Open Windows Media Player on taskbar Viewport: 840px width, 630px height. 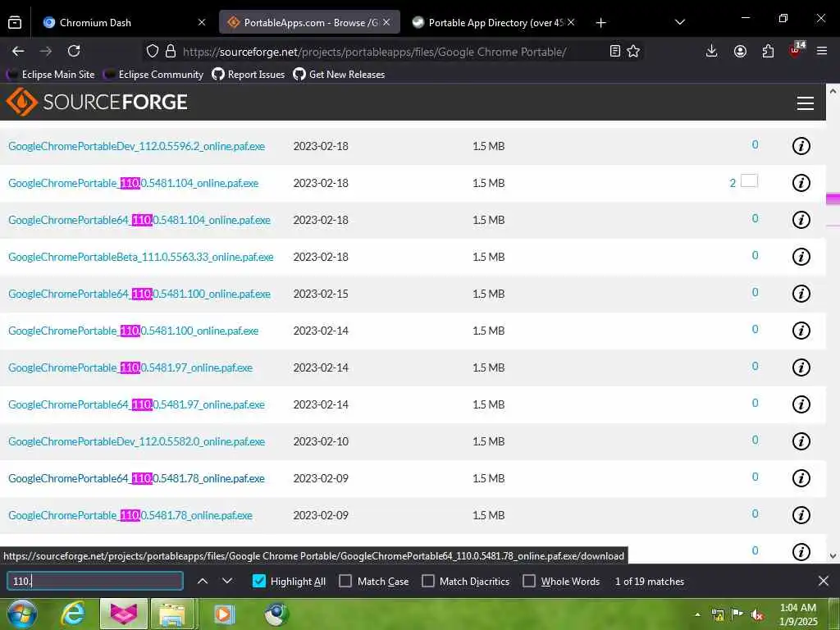click(x=224, y=614)
